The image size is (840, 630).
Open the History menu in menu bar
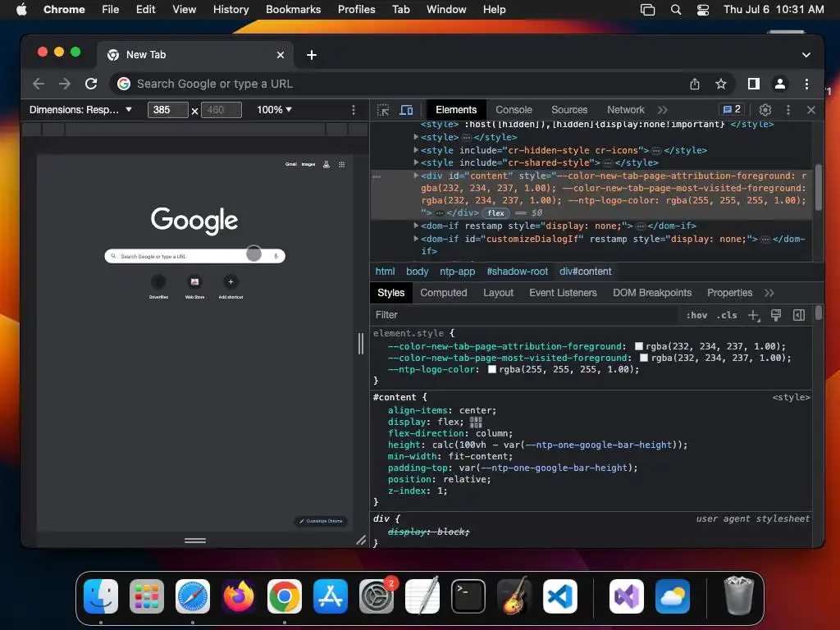[231, 10]
